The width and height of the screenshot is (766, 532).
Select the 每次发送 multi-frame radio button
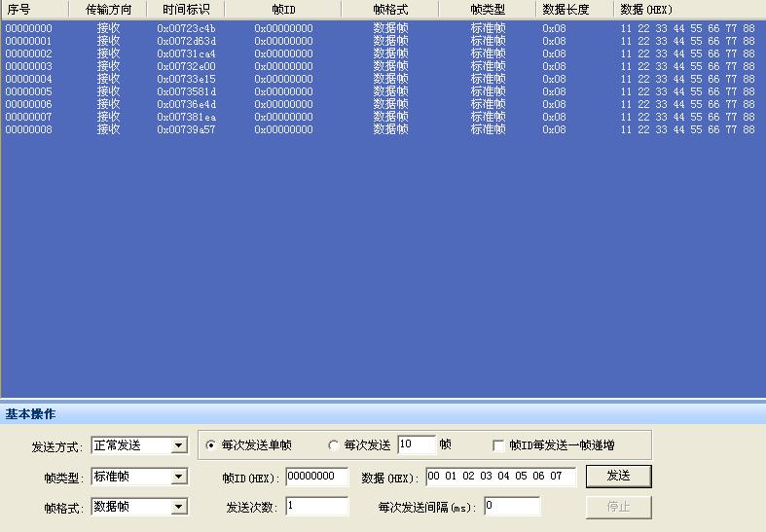point(333,445)
